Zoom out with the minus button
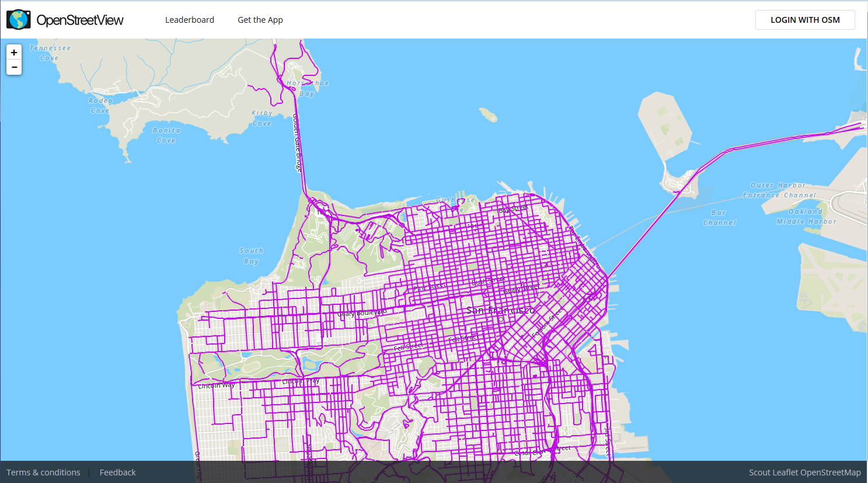868x483 pixels. tap(14, 68)
